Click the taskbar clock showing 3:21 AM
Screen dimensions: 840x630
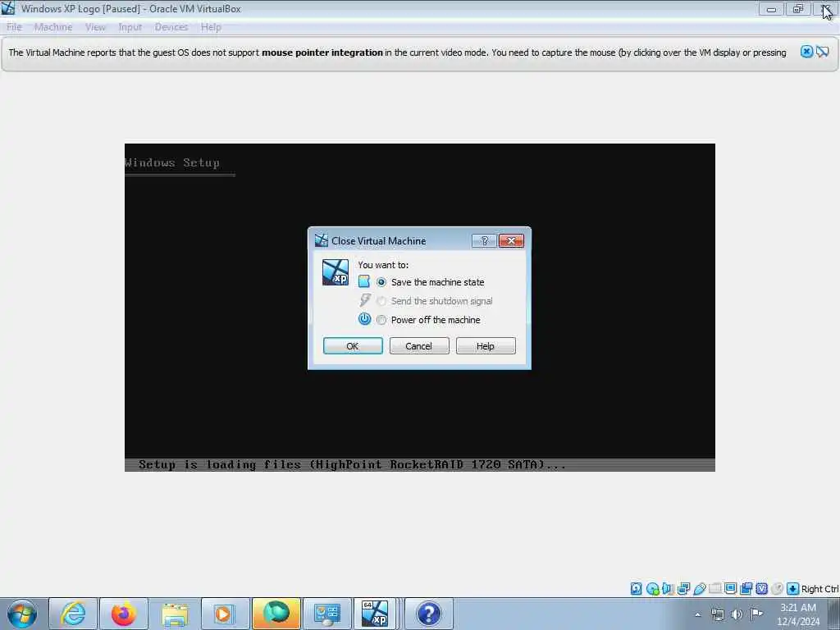797,614
